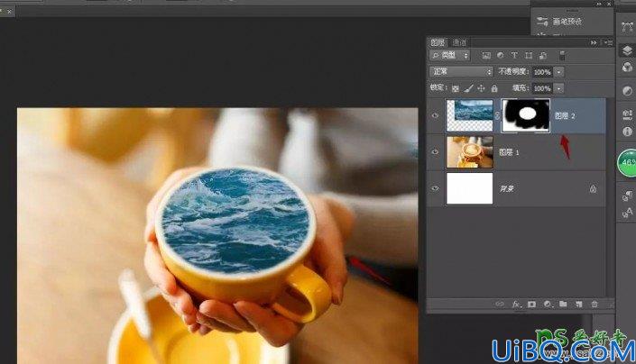Open the adjustments circle icon in dock
This screenshot has width=636, height=364.
627,91
